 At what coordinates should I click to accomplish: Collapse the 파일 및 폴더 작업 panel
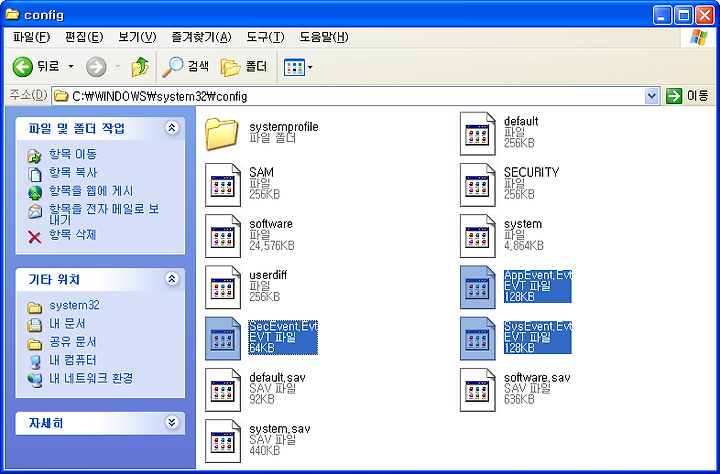click(x=172, y=128)
